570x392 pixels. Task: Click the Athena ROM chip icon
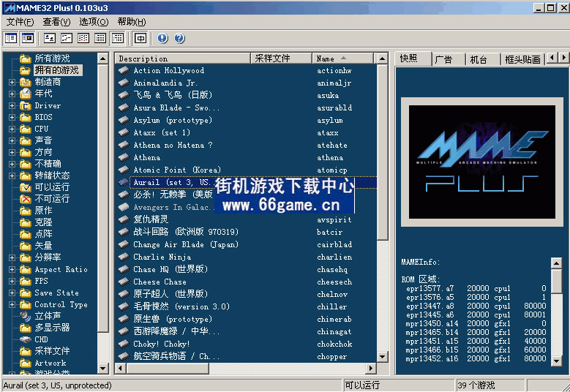(124, 157)
